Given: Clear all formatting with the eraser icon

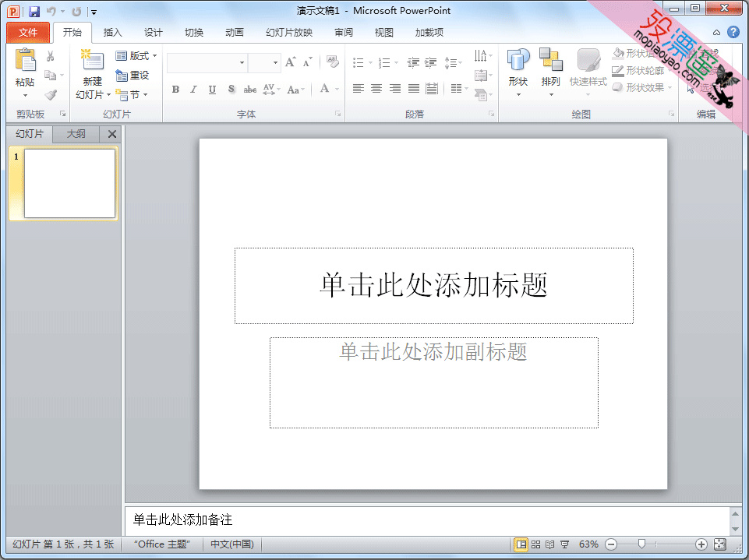Looking at the screenshot, I should pyautogui.click(x=332, y=62).
